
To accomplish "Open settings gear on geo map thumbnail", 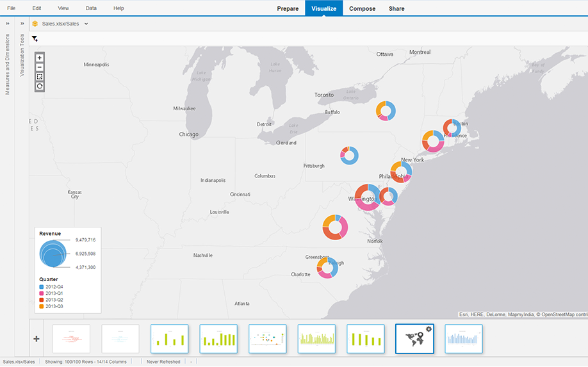I will click(429, 329).
